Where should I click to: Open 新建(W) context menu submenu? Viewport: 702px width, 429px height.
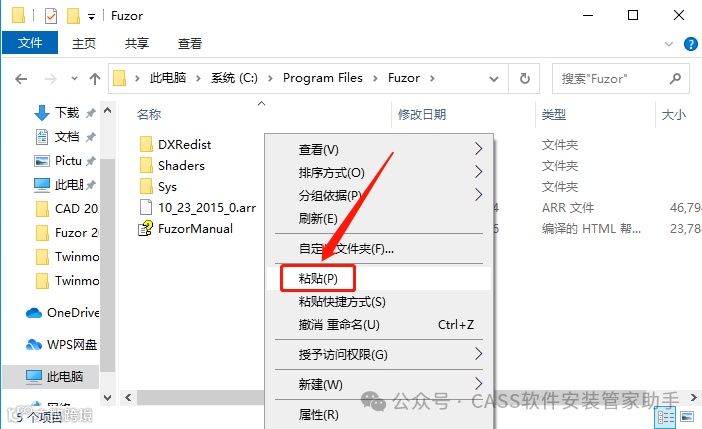point(379,384)
